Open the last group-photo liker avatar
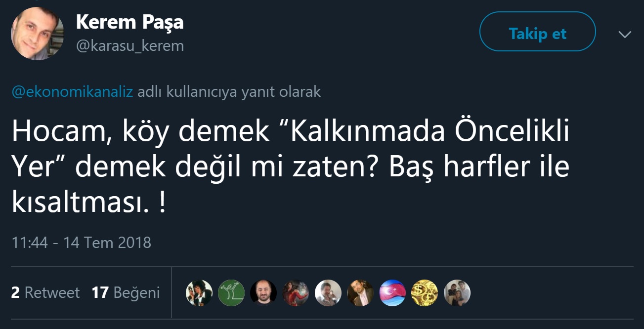The width and height of the screenshot is (644, 329). click(457, 293)
